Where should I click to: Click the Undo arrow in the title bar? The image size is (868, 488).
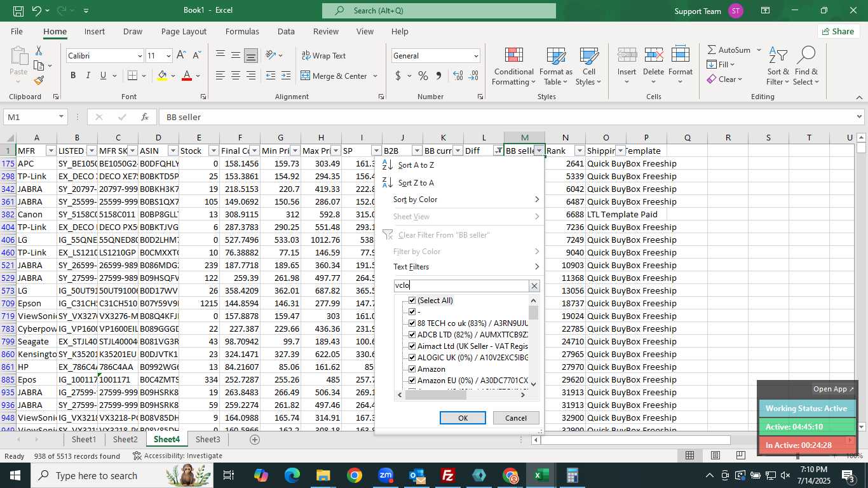click(36, 10)
